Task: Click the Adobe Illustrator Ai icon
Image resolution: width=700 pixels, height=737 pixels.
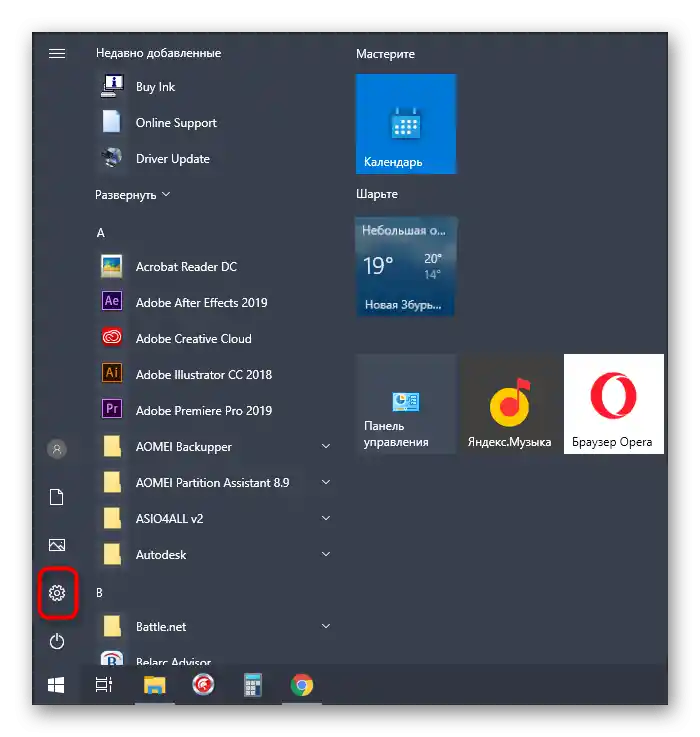Action: pos(112,373)
